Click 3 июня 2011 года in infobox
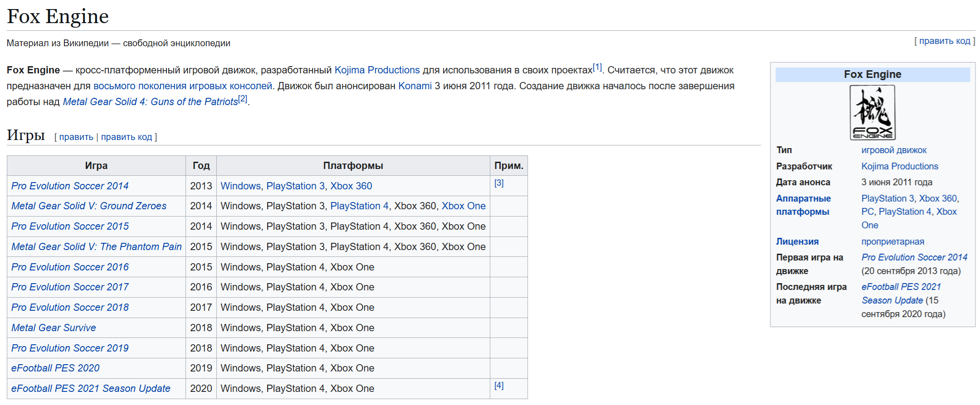The image size is (980, 405). point(897,183)
